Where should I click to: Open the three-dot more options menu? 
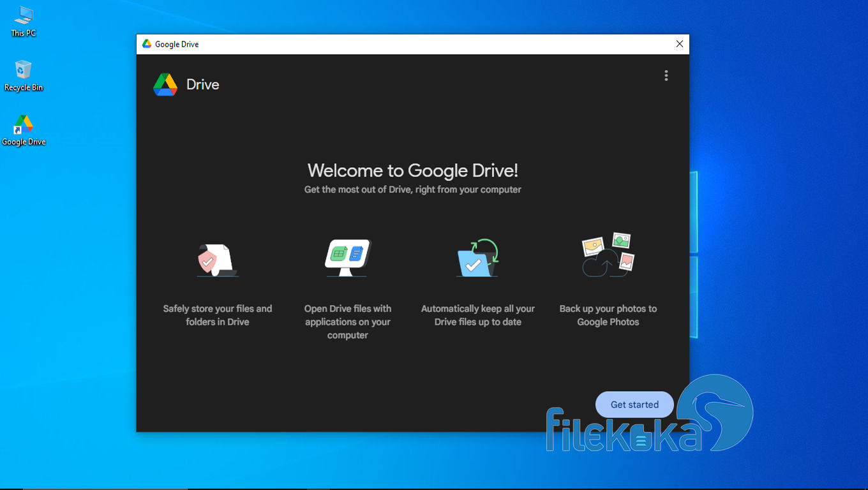(666, 75)
